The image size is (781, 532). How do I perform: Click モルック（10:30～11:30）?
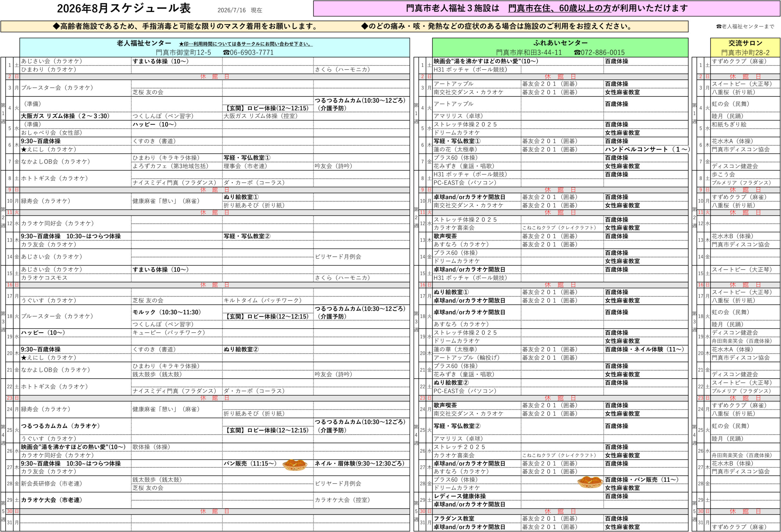167,312
